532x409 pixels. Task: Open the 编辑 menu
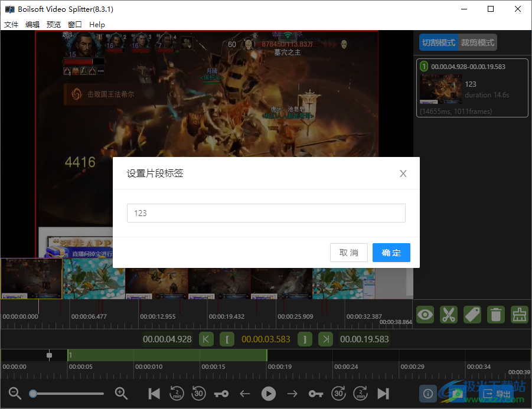(x=32, y=24)
